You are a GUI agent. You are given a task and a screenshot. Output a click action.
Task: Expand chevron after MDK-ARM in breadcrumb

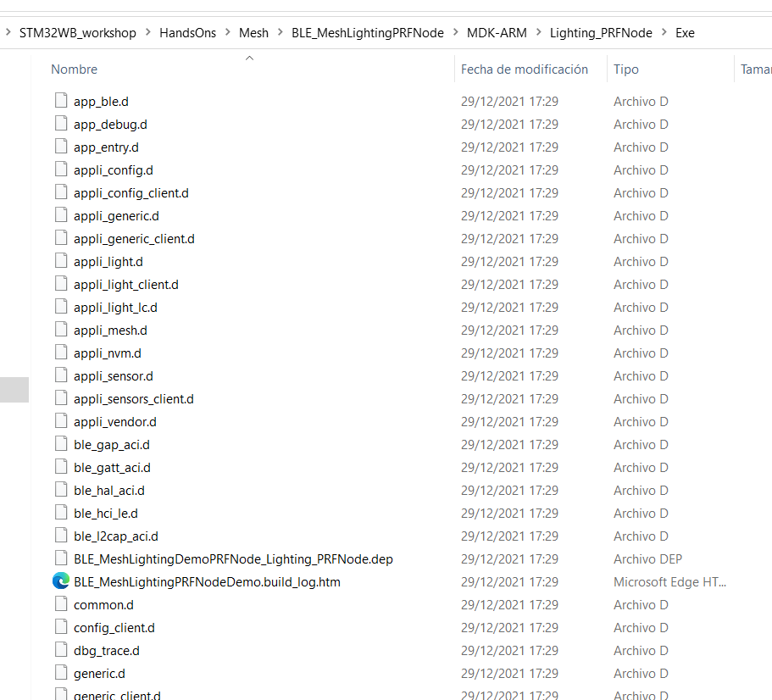(539, 32)
